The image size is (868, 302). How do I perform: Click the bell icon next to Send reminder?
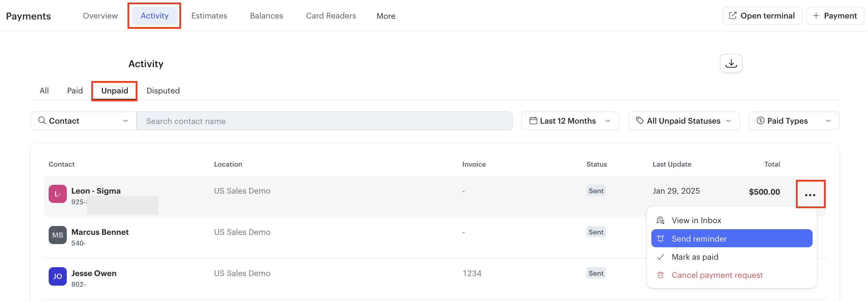click(661, 238)
